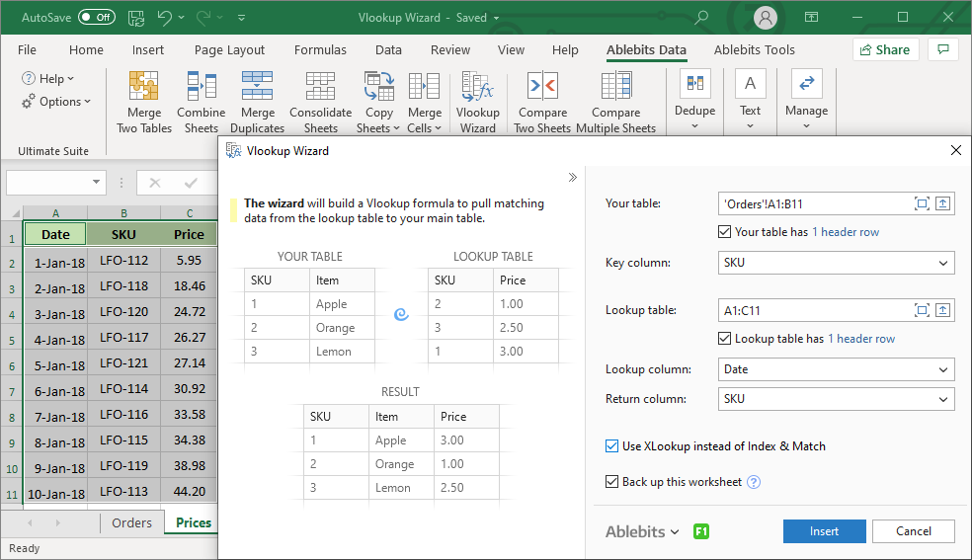Click the Insert button

pyautogui.click(x=824, y=531)
